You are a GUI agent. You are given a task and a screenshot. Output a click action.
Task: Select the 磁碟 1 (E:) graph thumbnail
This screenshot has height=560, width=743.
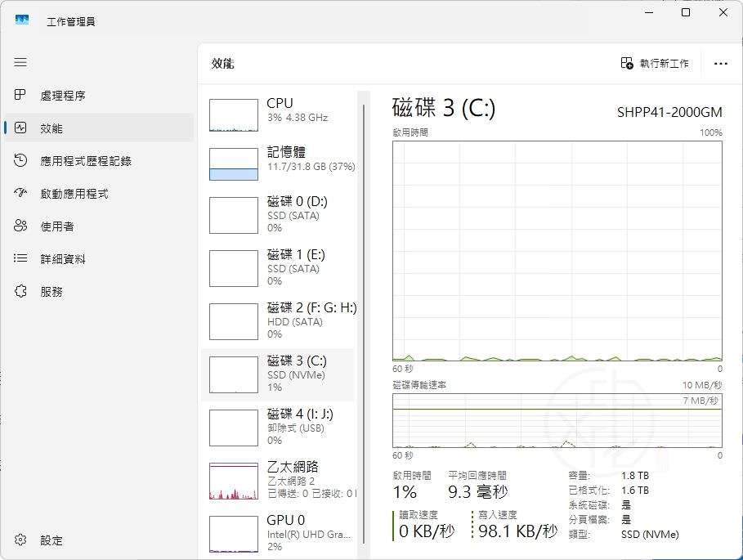click(234, 269)
